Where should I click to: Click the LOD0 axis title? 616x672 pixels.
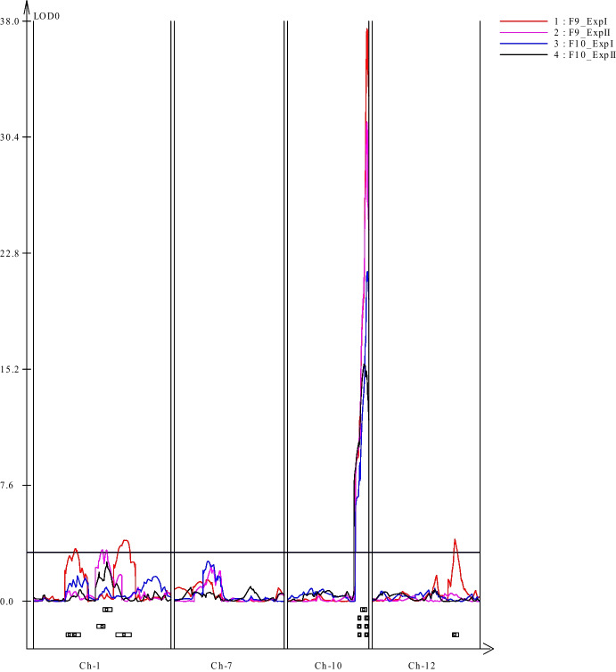coord(46,16)
